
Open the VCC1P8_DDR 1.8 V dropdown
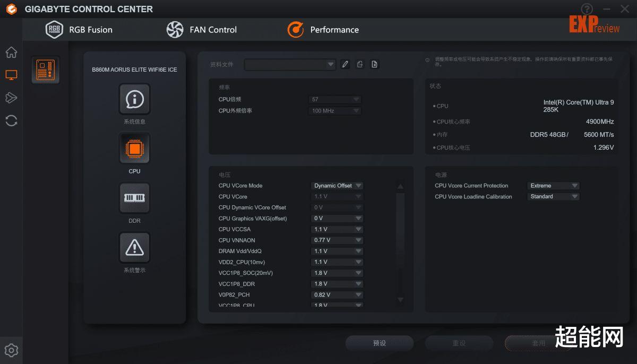337,284
